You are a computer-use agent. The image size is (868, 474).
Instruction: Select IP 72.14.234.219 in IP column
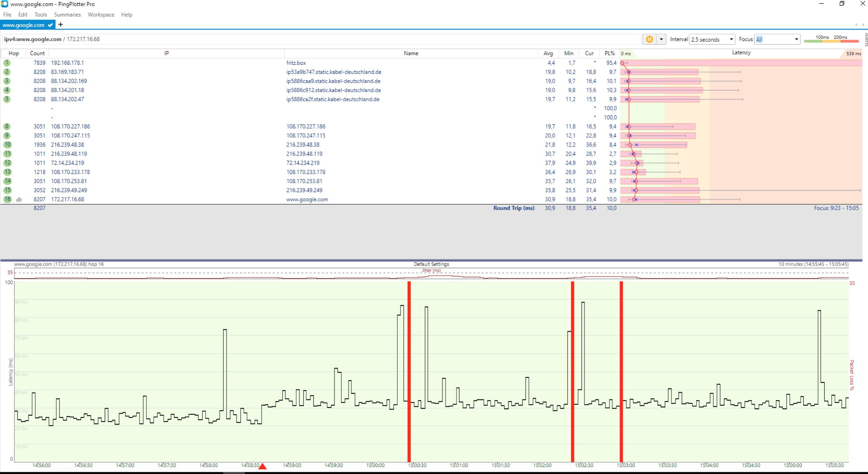(x=67, y=162)
